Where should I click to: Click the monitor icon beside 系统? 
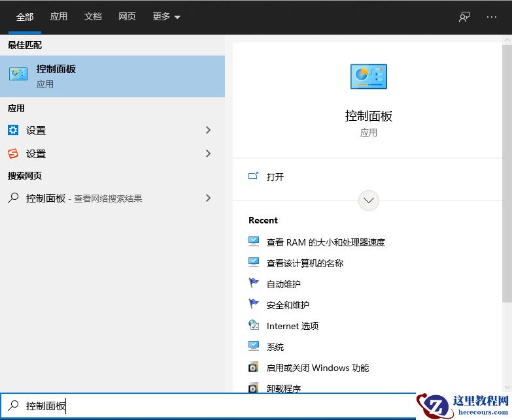coord(254,346)
